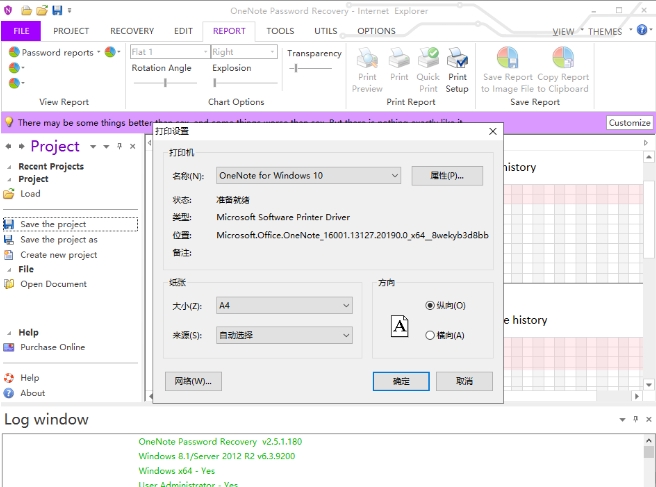The height and width of the screenshot is (487, 656).
Task: Click the About info icon
Action: pyautogui.click(x=9, y=393)
